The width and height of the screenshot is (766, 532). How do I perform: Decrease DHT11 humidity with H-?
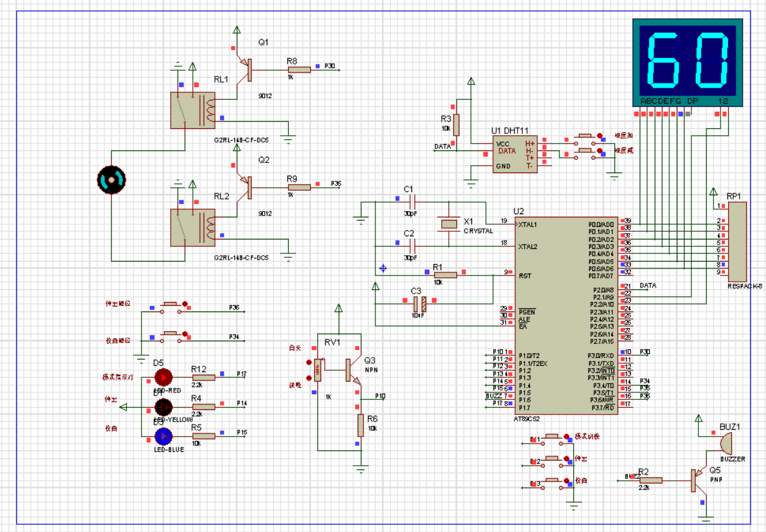(x=530, y=150)
